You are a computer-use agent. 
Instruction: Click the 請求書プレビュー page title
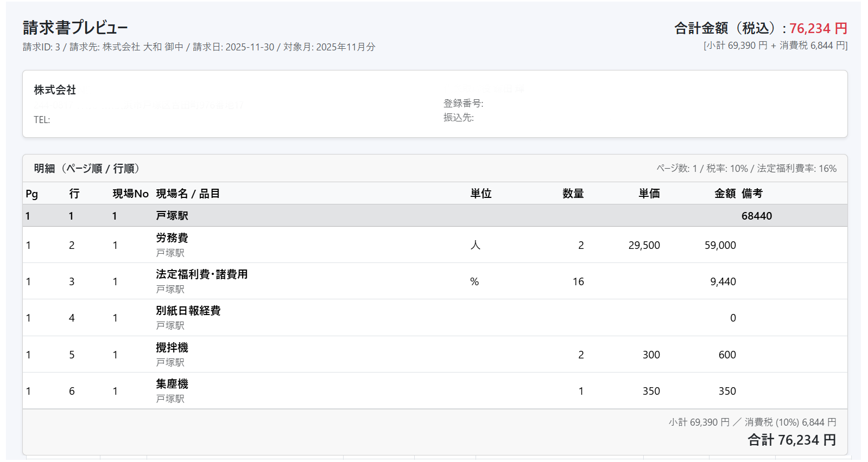click(75, 28)
